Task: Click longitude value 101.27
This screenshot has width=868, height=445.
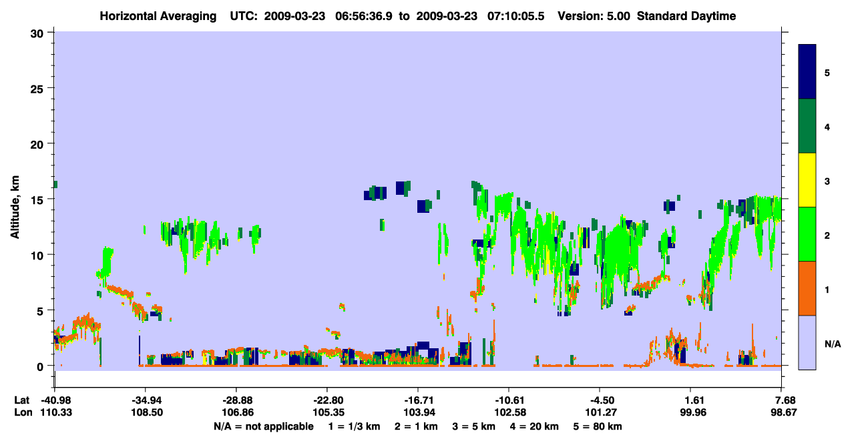Action: 600,412
